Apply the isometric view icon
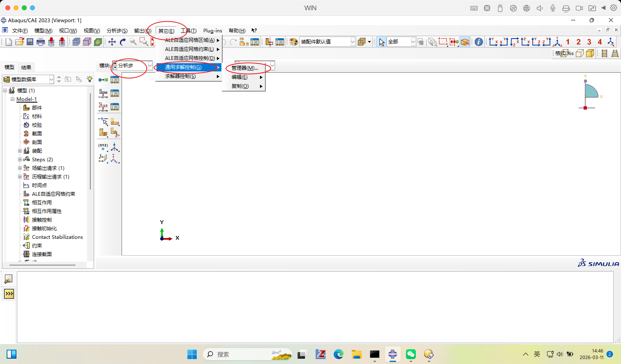The image size is (621, 364). pyautogui.click(x=557, y=42)
